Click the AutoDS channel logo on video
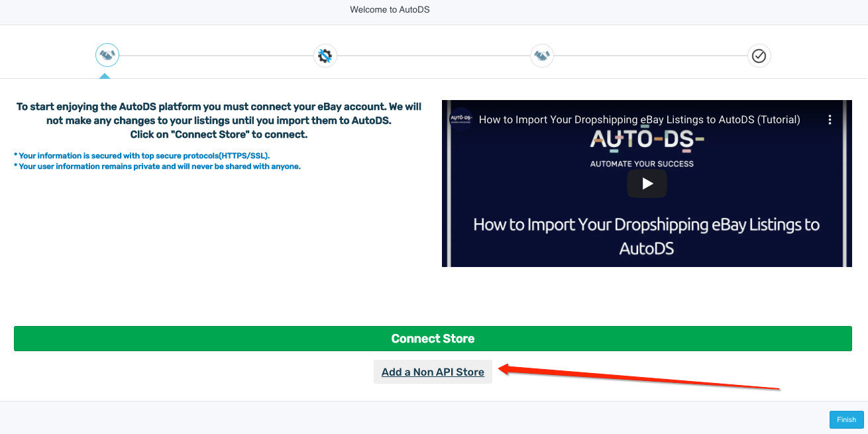868x434 pixels. [461, 119]
